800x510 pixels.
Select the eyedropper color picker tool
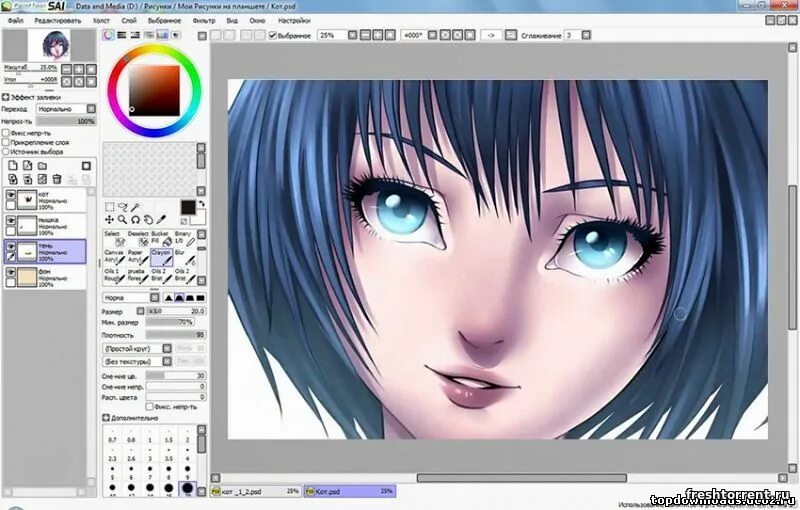161,220
